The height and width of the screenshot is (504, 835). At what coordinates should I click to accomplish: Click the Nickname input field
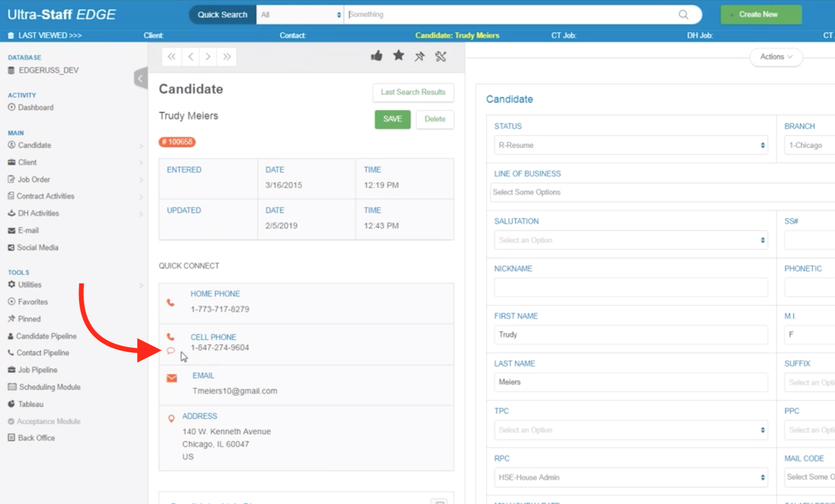tap(631, 287)
